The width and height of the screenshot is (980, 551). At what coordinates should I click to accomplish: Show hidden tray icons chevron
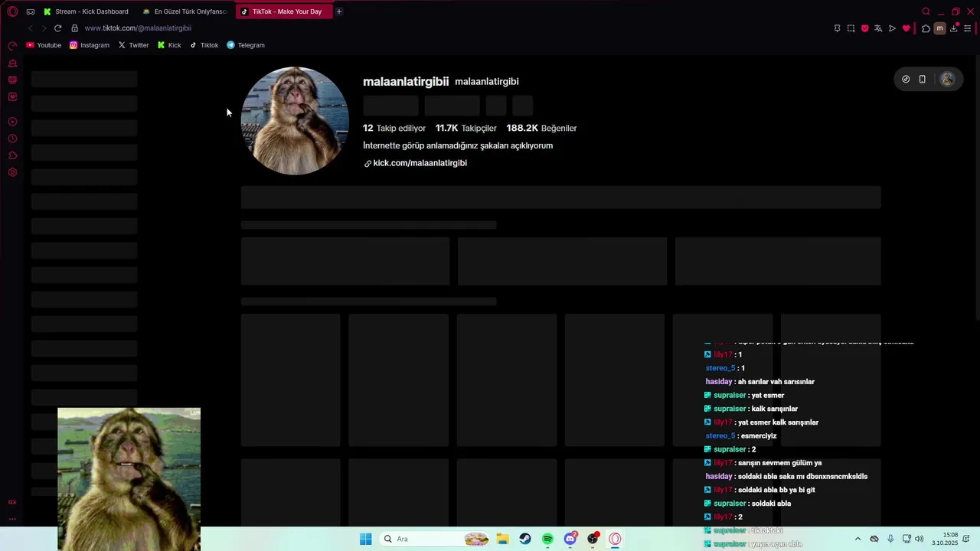pyautogui.click(x=857, y=539)
